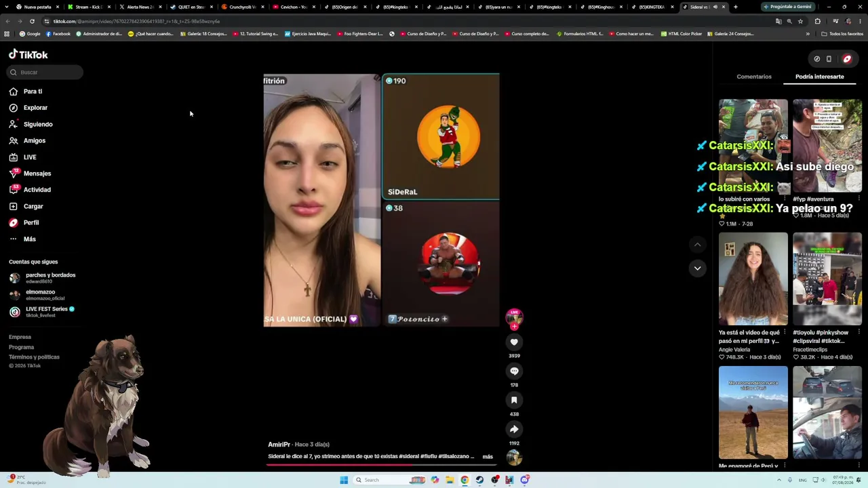Open Perfil in the sidebar
This screenshot has width=868, height=488.
coord(24,222)
